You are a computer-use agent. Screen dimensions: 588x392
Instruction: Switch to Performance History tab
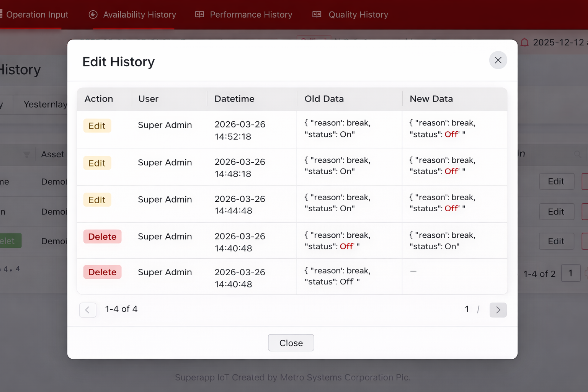pyautogui.click(x=251, y=15)
